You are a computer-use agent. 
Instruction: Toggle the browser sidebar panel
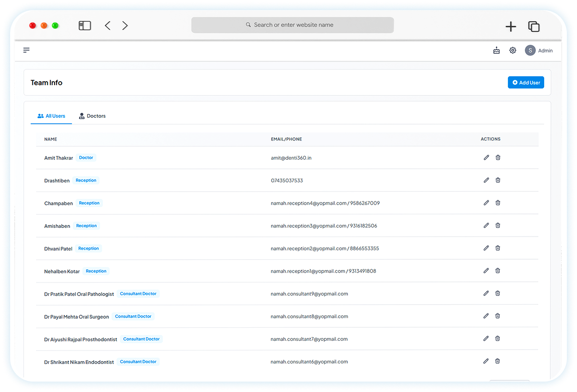click(85, 26)
